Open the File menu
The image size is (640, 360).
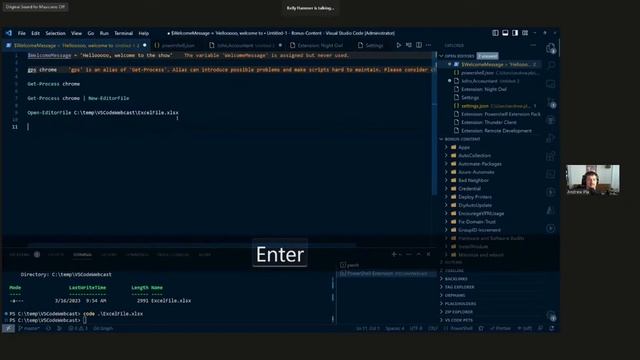[x=22, y=33]
